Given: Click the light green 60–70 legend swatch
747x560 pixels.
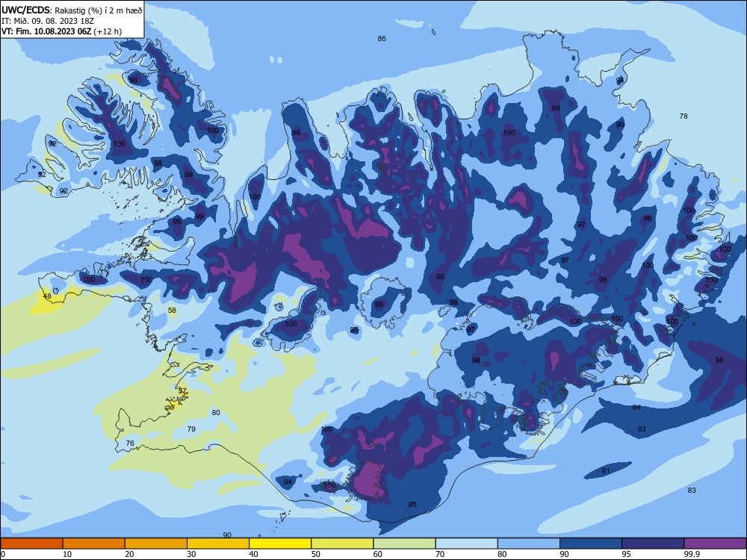Looking at the screenshot, I should click(x=404, y=544).
